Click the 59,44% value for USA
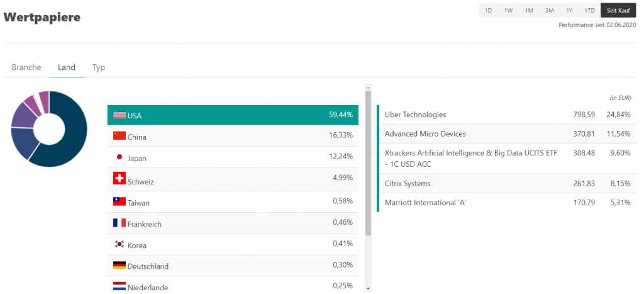The width and height of the screenshot is (644, 294). pos(341,115)
